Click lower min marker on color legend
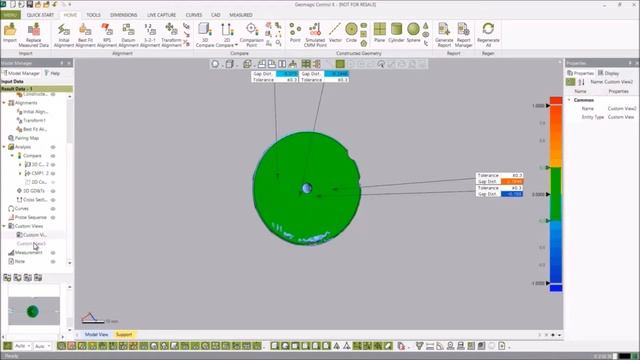The image size is (640, 360). [x=548, y=283]
